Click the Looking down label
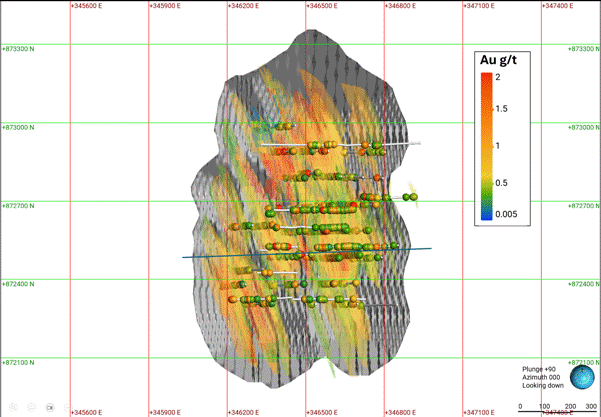 point(543,385)
